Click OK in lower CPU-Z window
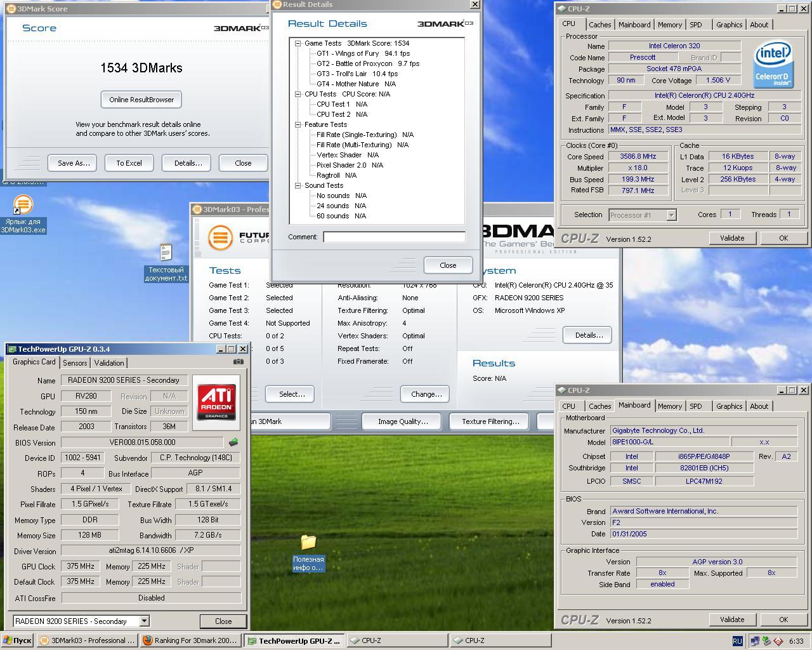The height and width of the screenshot is (650, 812). point(783,620)
